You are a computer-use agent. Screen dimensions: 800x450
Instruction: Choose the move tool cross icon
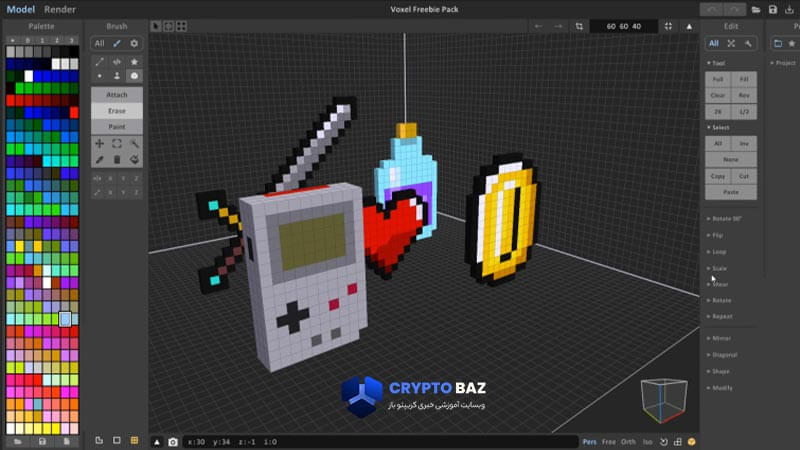(x=99, y=144)
